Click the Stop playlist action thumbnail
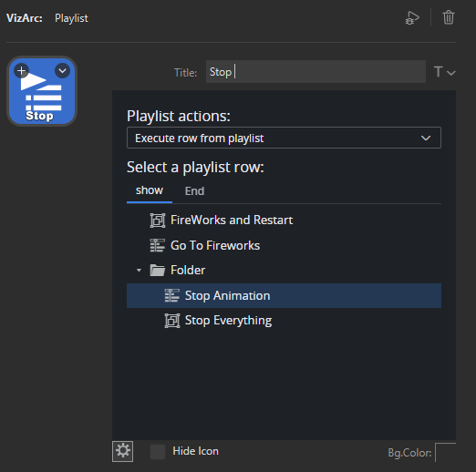The width and height of the screenshot is (476, 472). [x=42, y=91]
